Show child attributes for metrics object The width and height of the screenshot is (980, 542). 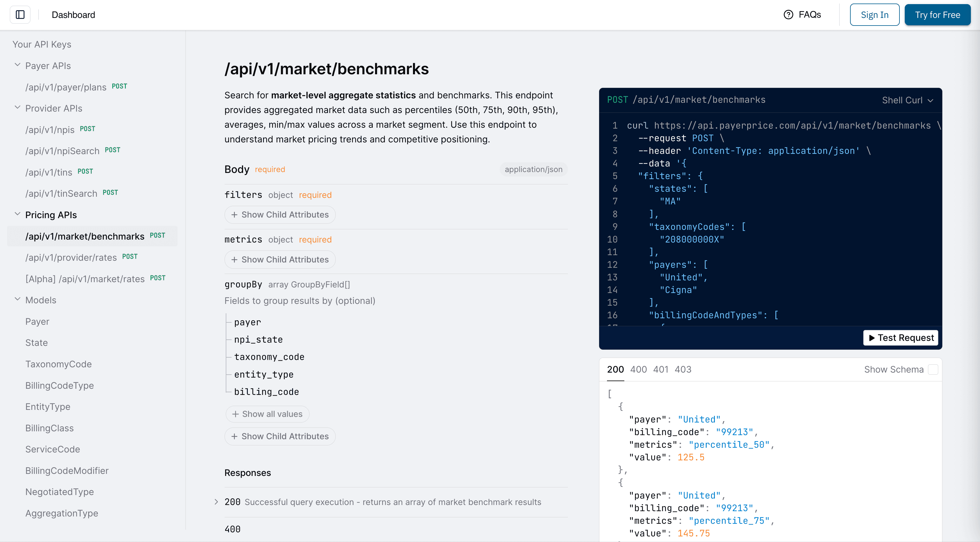[280, 259]
